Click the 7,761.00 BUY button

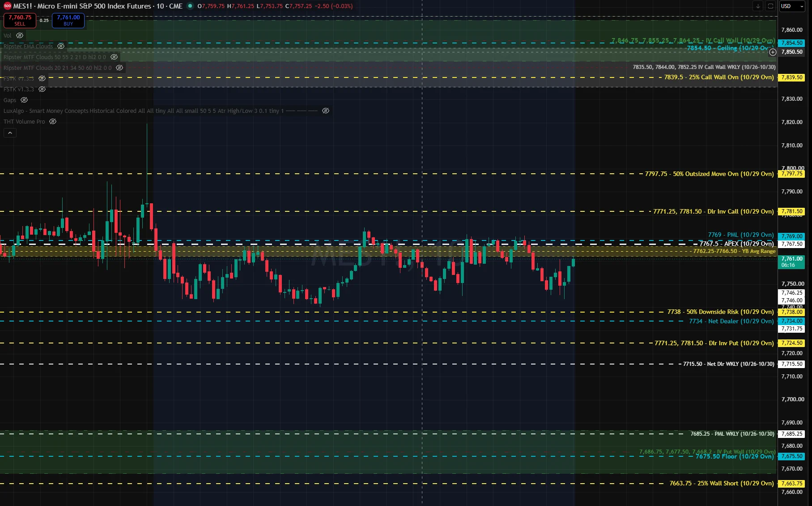pos(68,20)
